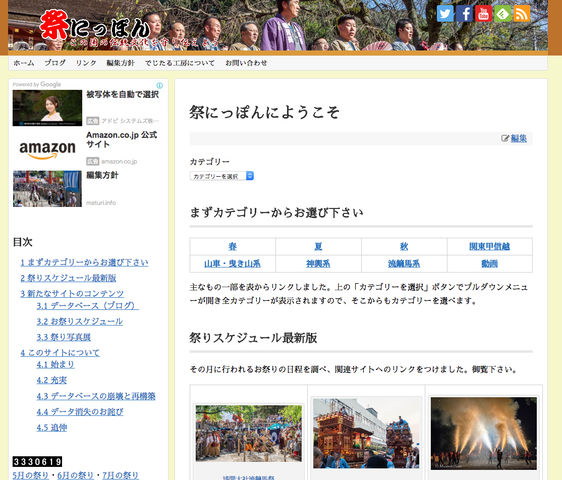Open ブログ in navigation bar
The image size is (562, 480).
[x=55, y=63]
